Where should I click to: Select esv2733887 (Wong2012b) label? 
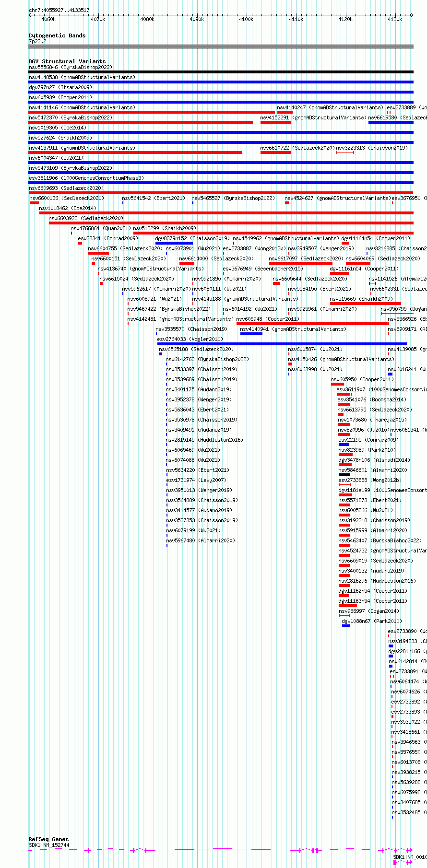(x=254, y=248)
